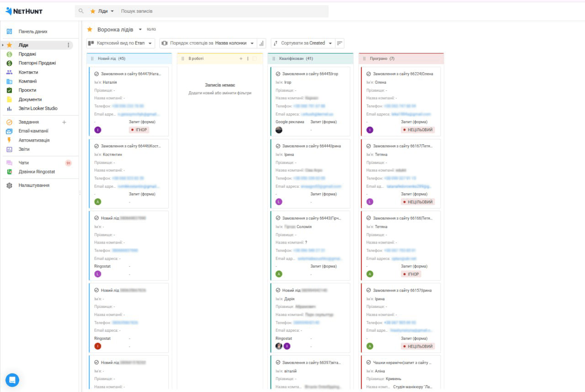The width and height of the screenshot is (585, 392).
Task: Open the Картковий вид по Етап dropdown
Action: (x=121, y=43)
